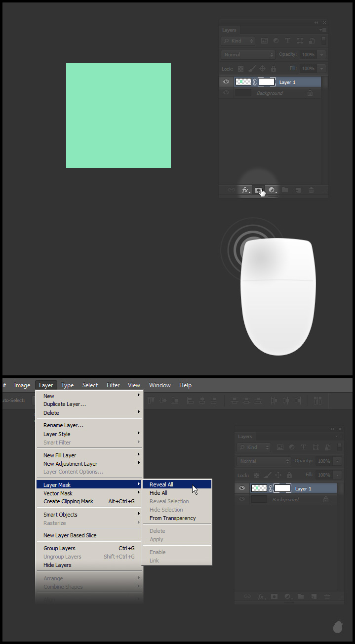
Task: Hide Layer 1 using eye in upper Layers panel
Action: [226, 82]
